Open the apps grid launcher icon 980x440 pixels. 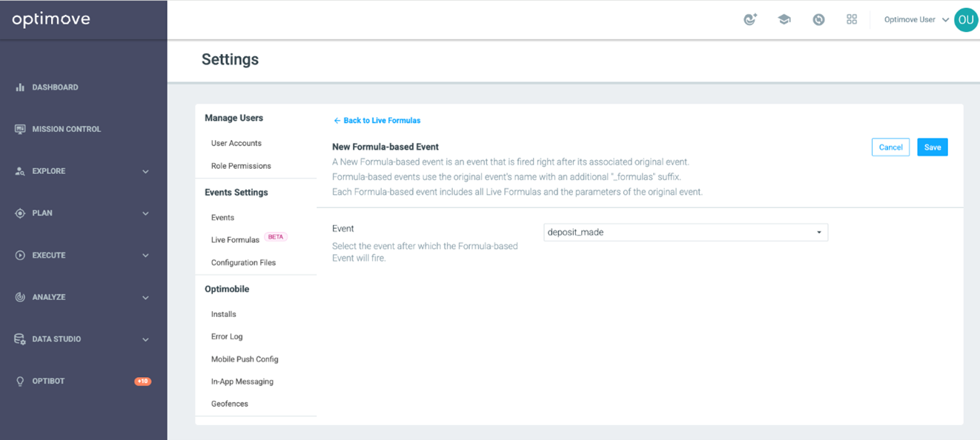click(x=851, y=19)
